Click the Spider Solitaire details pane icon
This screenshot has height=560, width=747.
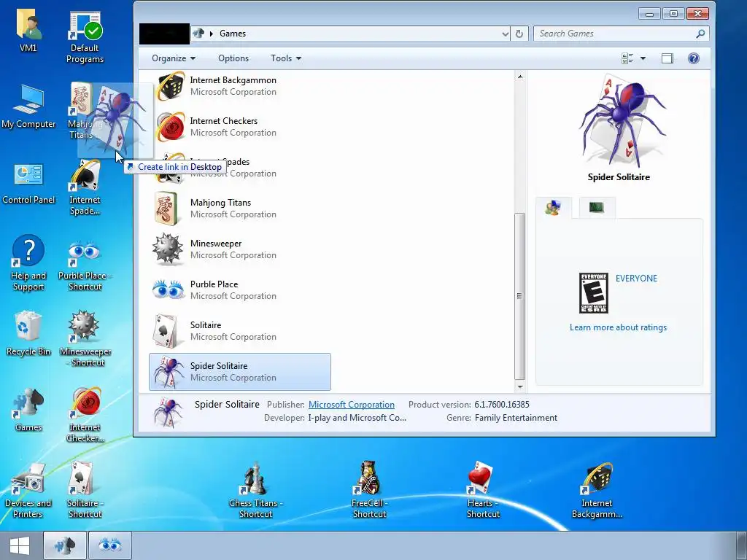(x=168, y=413)
